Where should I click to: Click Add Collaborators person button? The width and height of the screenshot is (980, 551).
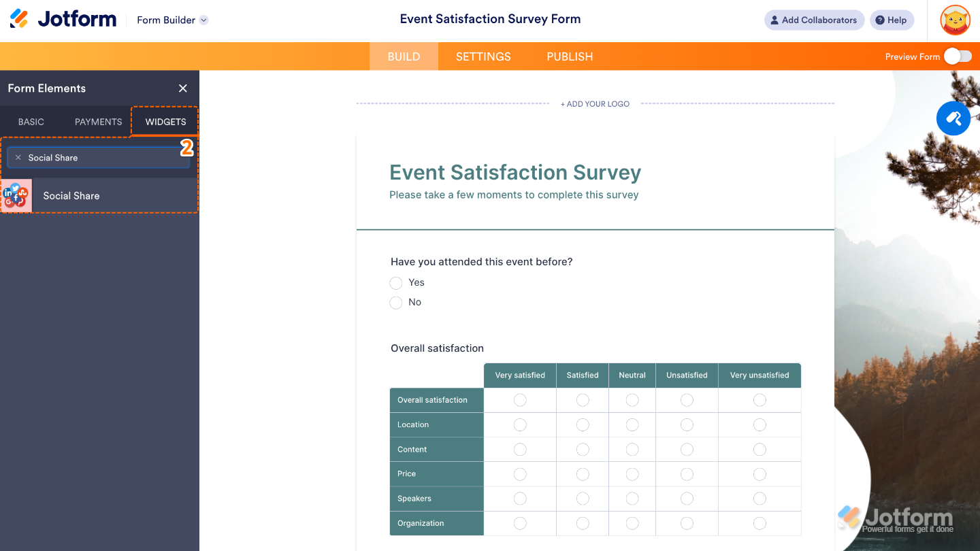pos(813,20)
